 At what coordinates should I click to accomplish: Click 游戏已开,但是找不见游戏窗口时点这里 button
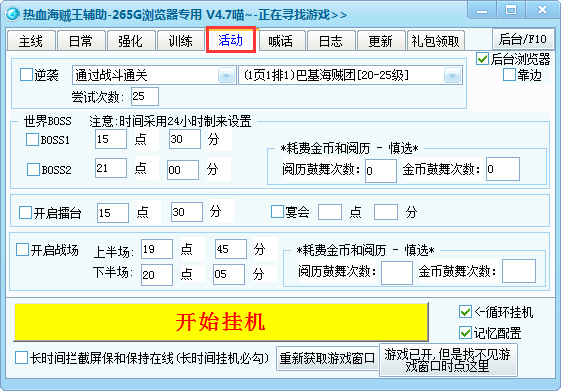pyautogui.click(x=448, y=360)
